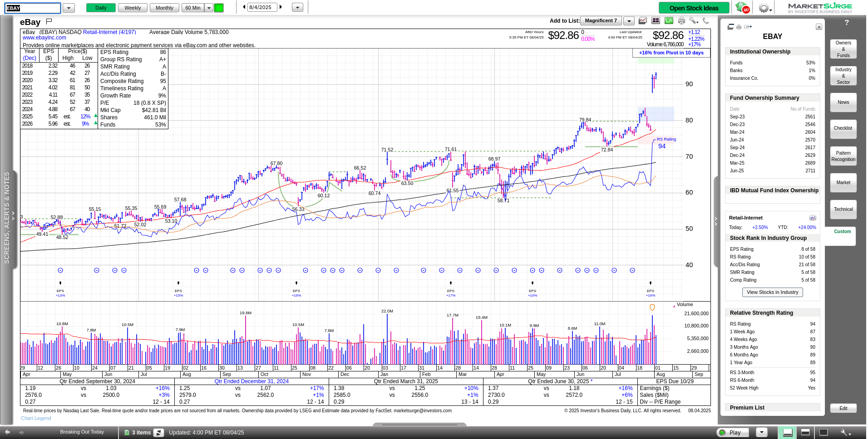
Task: Open the Owners & Funds tab
Action: [843, 49]
